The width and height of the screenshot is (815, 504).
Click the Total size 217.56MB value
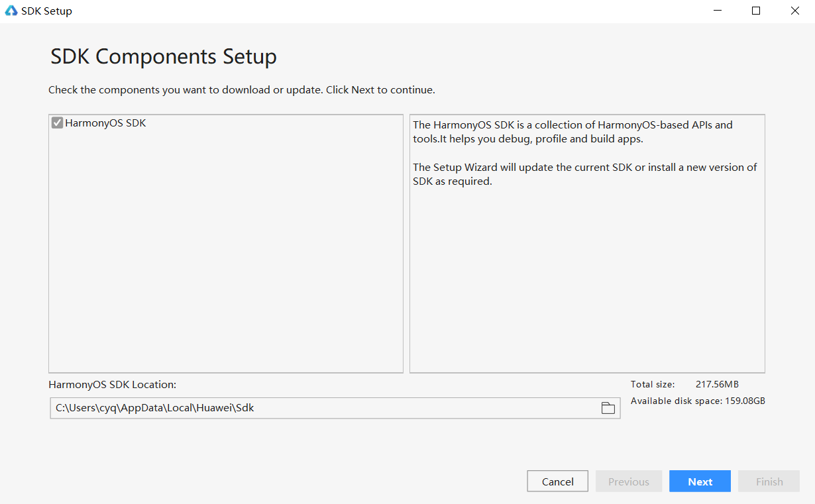coord(717,384)
